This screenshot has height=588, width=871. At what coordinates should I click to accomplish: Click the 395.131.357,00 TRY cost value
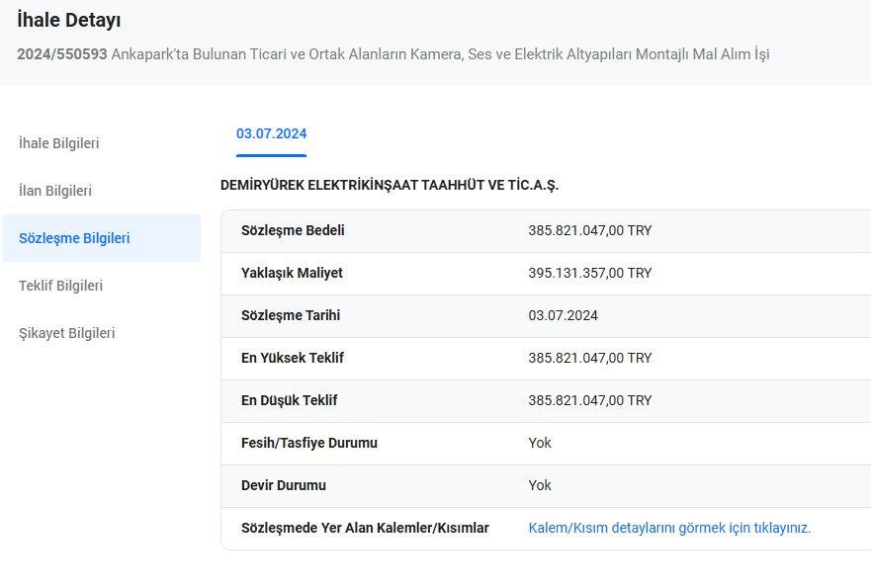point(589,273)
